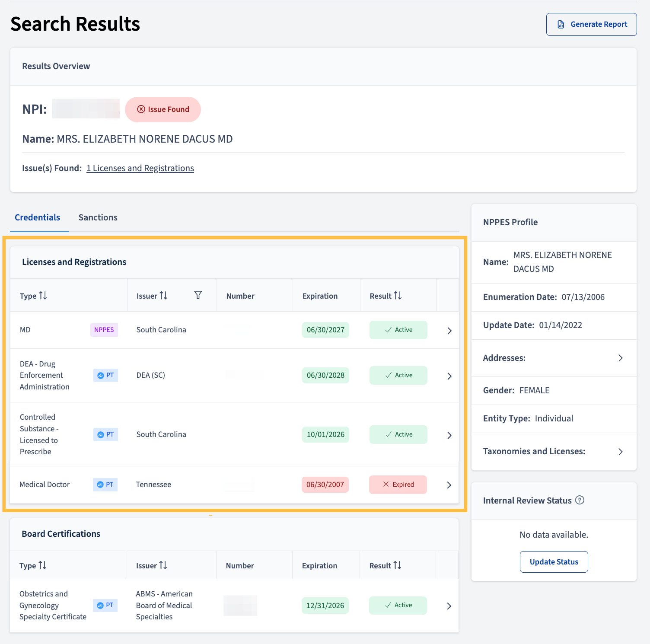The height and width of the screenshot is (644, 650).
Task: Expand the Controlled Substance license row
Action: point(449,435)
